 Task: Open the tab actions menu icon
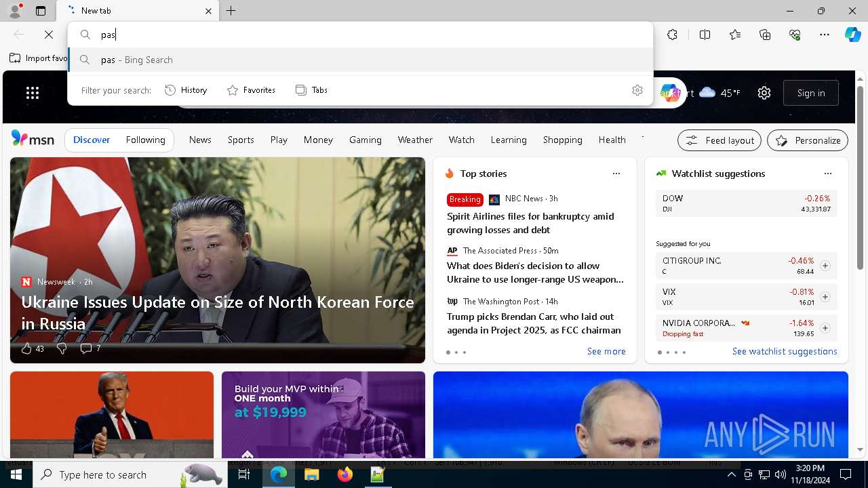click(41, 11)
